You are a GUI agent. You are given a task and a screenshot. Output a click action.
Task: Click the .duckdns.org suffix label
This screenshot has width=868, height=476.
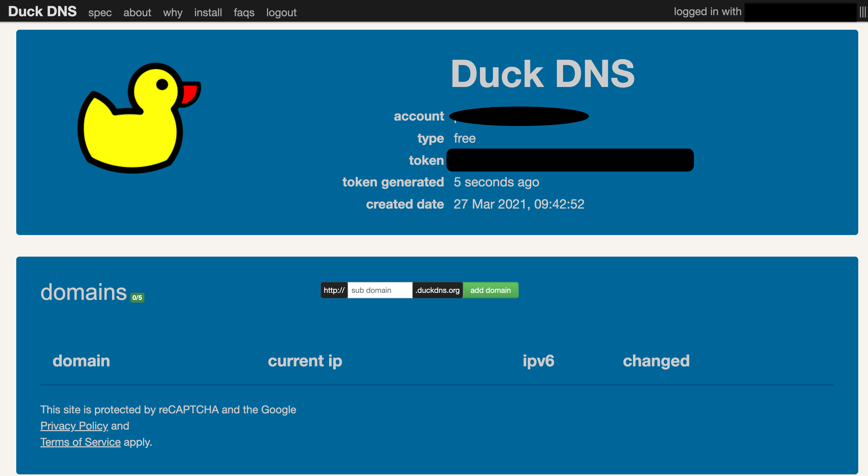pos(437,290)
